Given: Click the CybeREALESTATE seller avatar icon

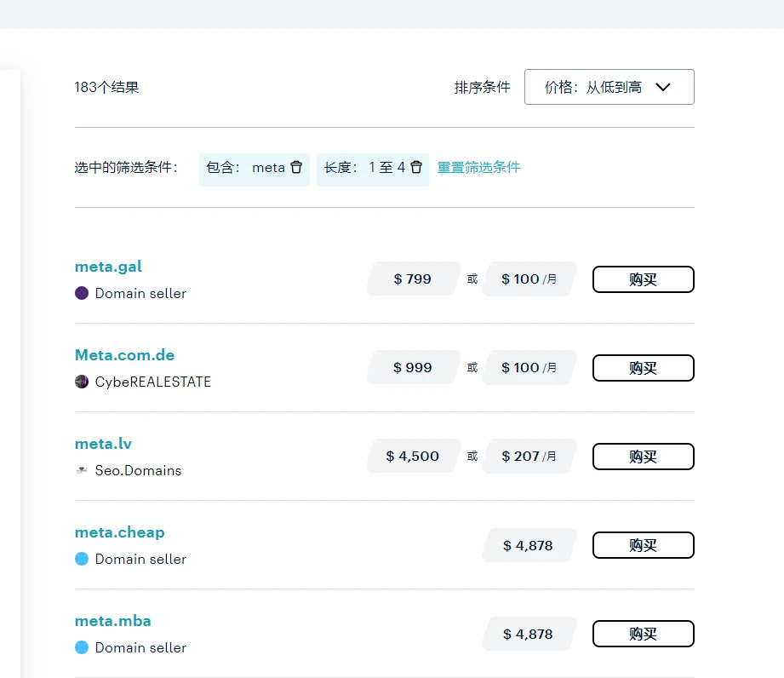Looking at the screenshot, I should tap(82, 382).
